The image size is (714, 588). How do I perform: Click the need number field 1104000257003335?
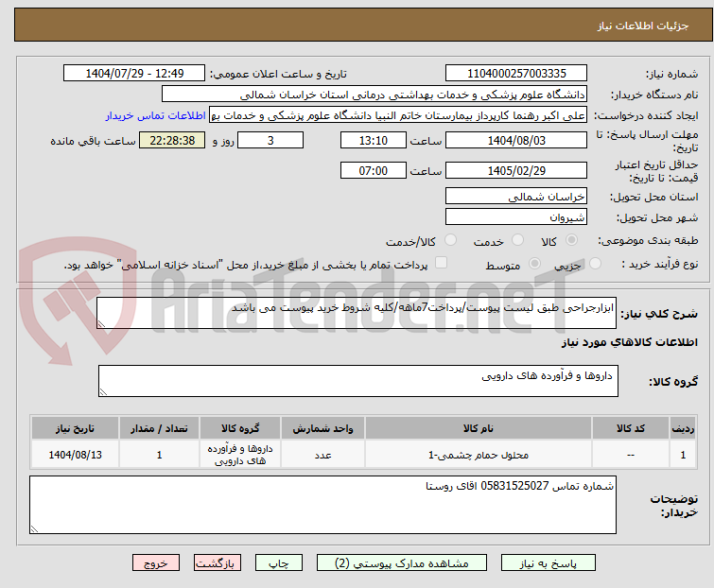(x=516, y=74)
